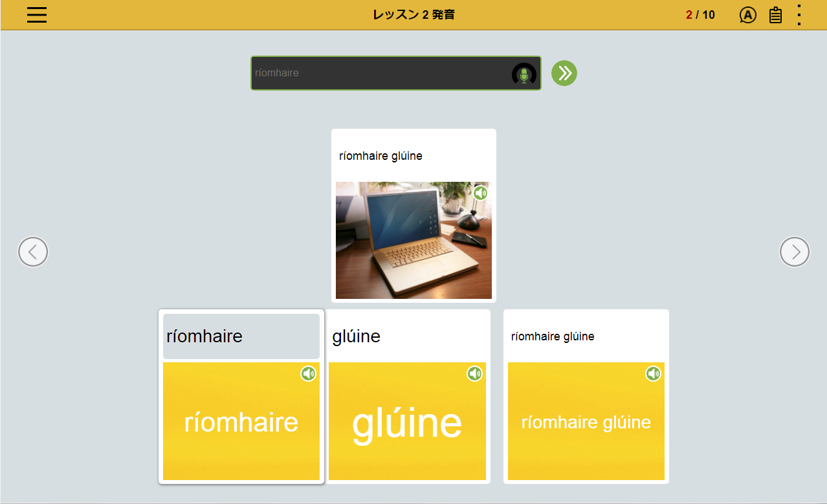Open the hamburger menu
The width and height of the screenshot is (827, 504).
37,14
